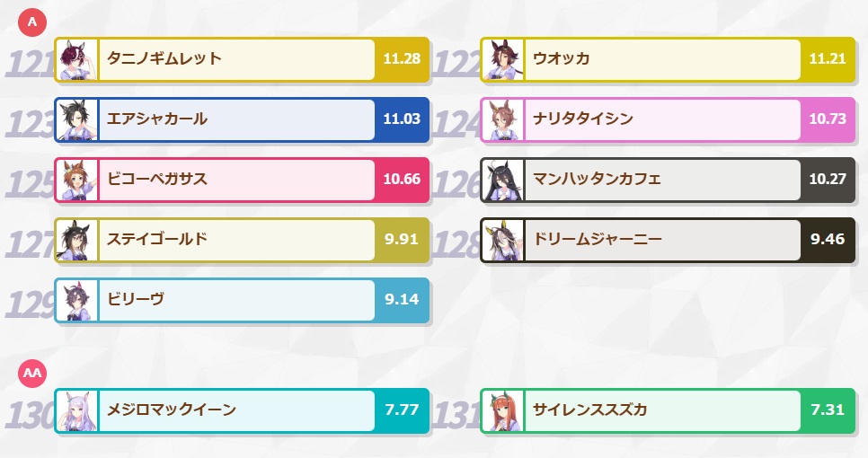868x458 pixels.
Task: Click the ビリーヴ name text
Action: [136, 299]
